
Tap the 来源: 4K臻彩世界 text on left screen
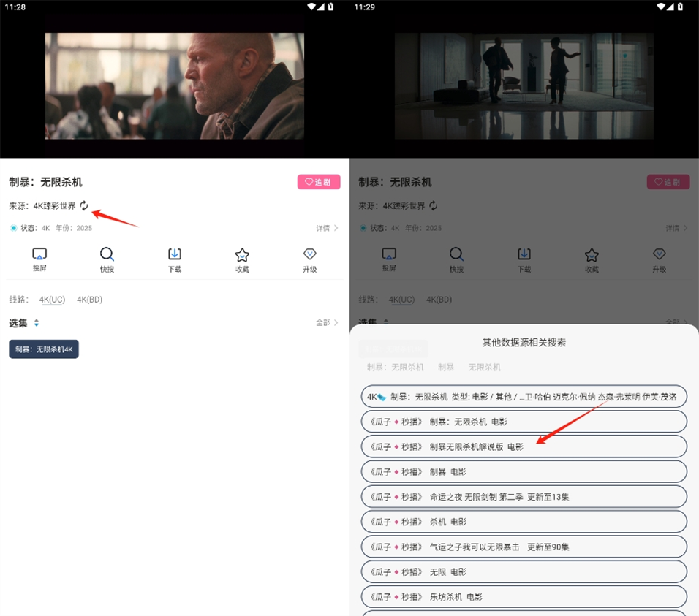[x=42, y=206]
